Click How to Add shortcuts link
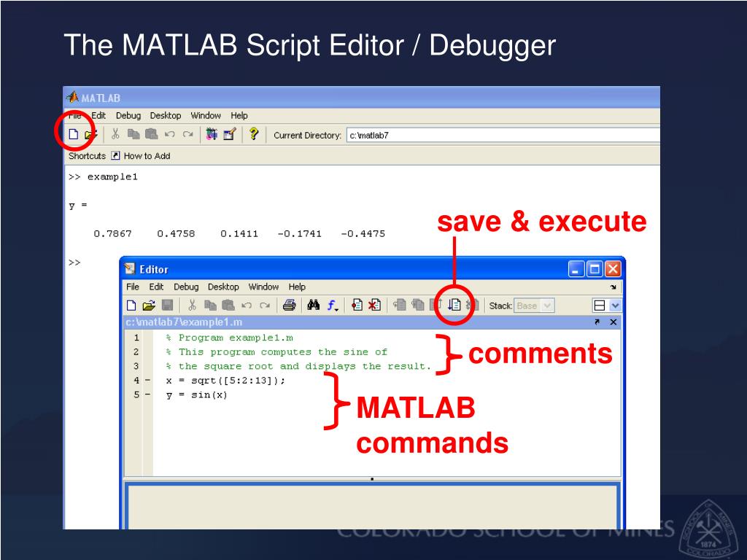 [147, 156]
